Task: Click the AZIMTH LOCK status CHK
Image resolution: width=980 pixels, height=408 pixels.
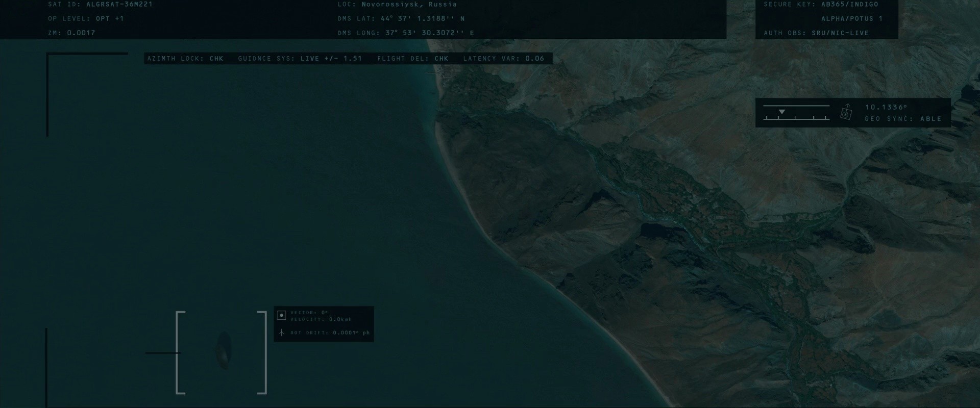Action: 216,58
